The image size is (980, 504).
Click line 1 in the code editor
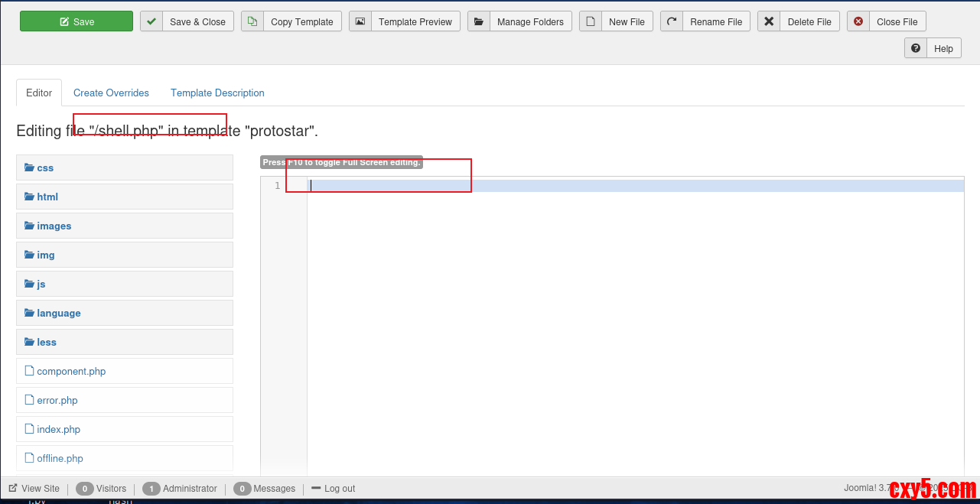click(635, 186)
